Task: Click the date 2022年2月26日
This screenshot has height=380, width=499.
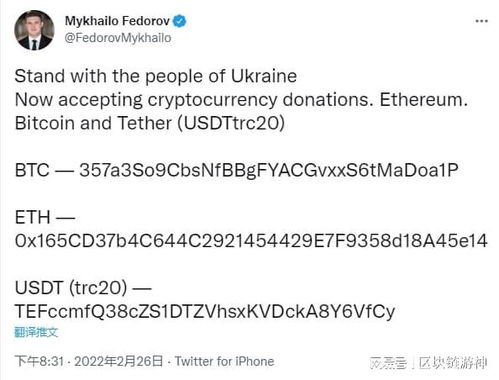Action: pyautogui.click(x=118, y=361)
